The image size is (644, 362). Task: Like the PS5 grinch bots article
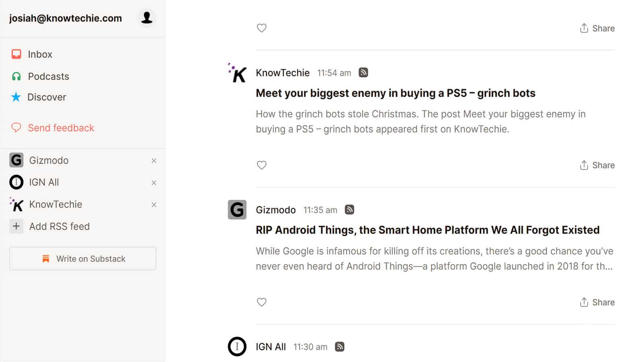pyautogui.click(x=261, y=165)
